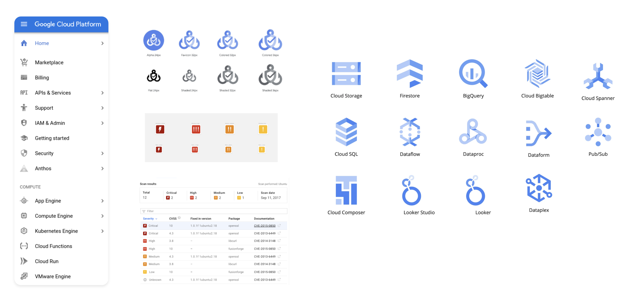Image resolution: width=644 pixels, height=304 pixels.
Task: Open underlined CVE-2015-0850 link in first row
Action: (x=265, y=226)
